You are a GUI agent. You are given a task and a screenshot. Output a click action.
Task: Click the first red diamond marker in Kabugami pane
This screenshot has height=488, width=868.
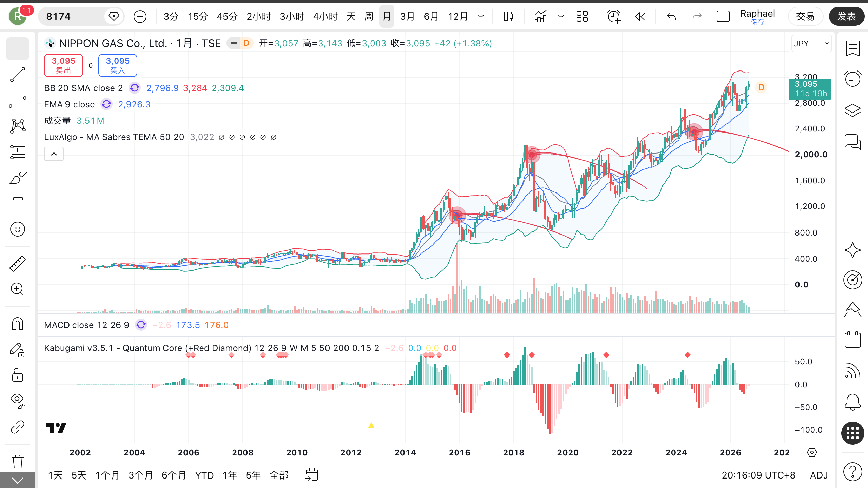pyautogui.click(x=189, y=355)
